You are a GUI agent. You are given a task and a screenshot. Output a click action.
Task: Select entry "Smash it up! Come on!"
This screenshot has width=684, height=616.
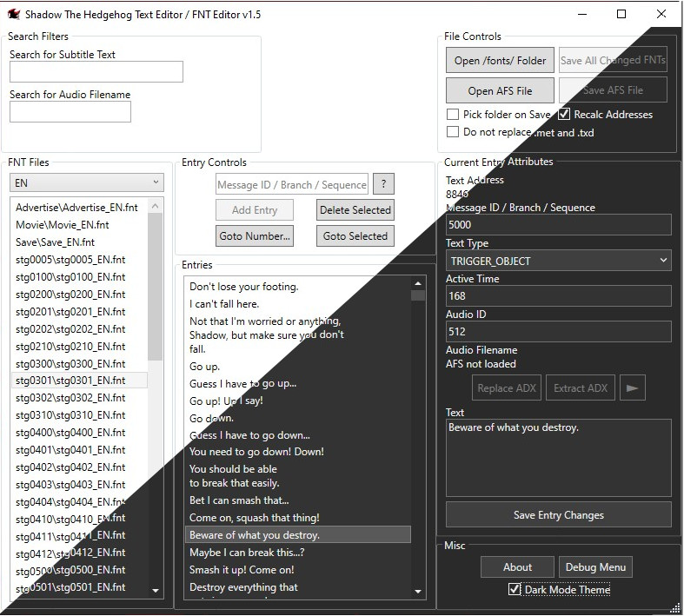tap(298, 570)
